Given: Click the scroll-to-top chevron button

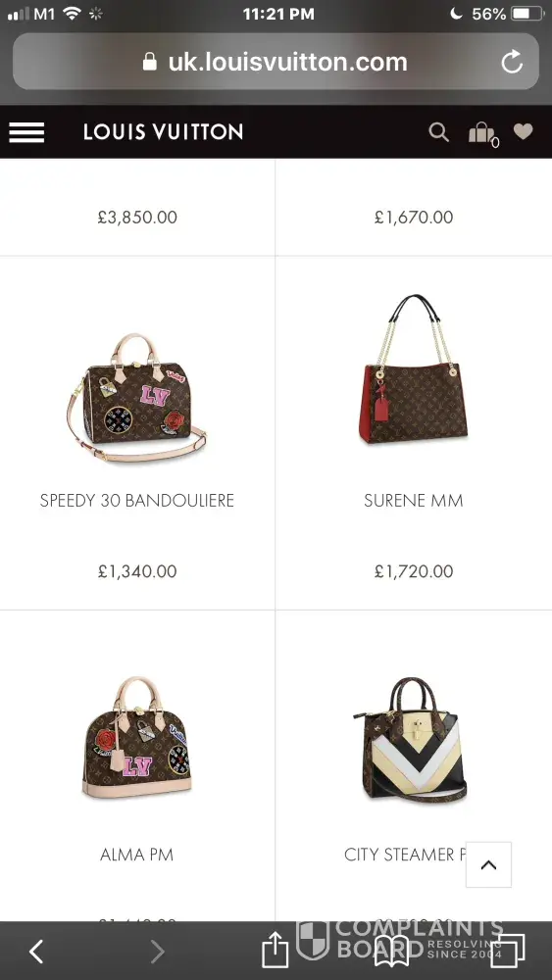Looking at the screenshot, I should pyautogui.click(x=488, y=865).
